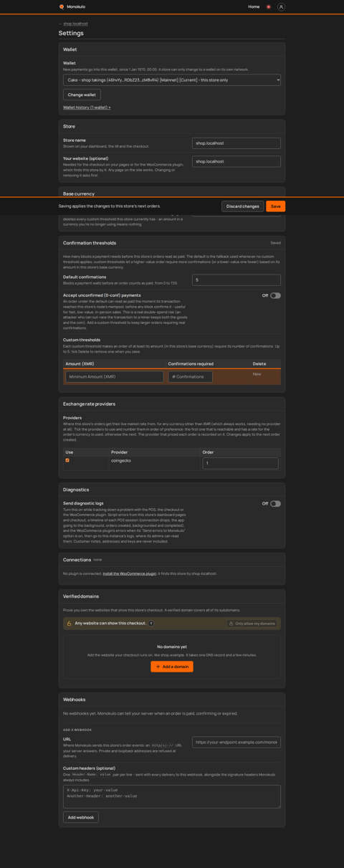This screenshot has width=344, height=868.
Task: Edit the coingecko Order field
Action: (241, 464)
